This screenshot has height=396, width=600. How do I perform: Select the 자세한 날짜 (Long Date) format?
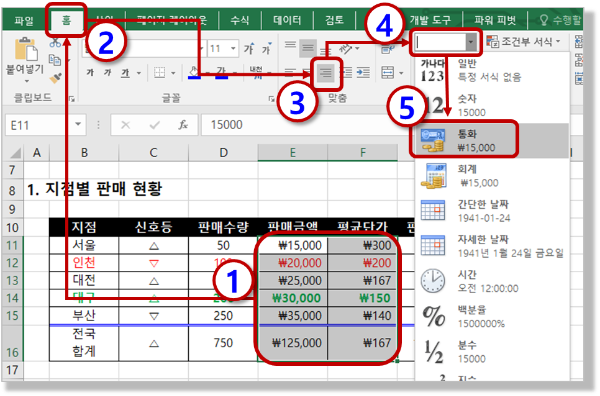492,246
